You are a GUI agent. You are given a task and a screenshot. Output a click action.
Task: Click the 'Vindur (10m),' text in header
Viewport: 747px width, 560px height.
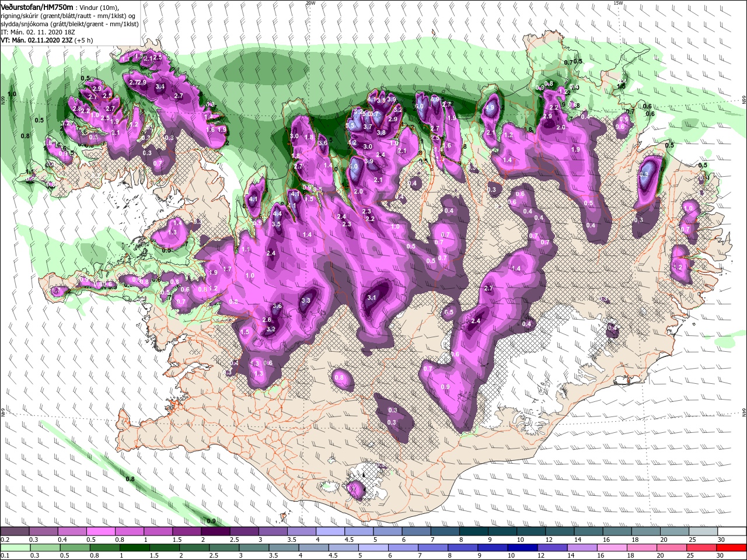[99, 7]
